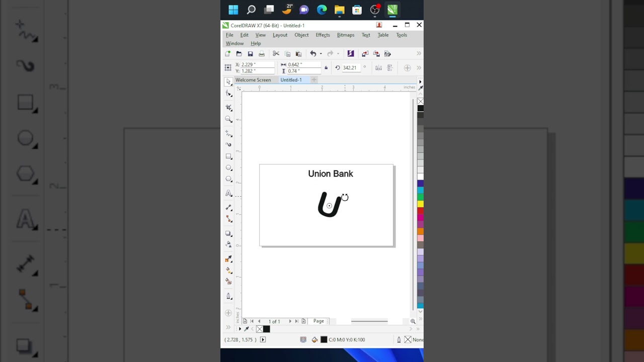Click the Redo arrow icon

tap(330, 54)
